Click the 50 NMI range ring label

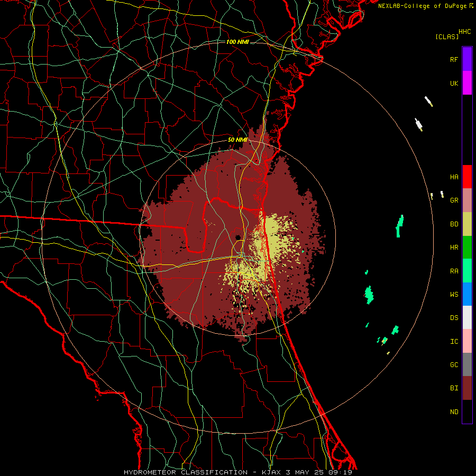[x=237, y=140]
